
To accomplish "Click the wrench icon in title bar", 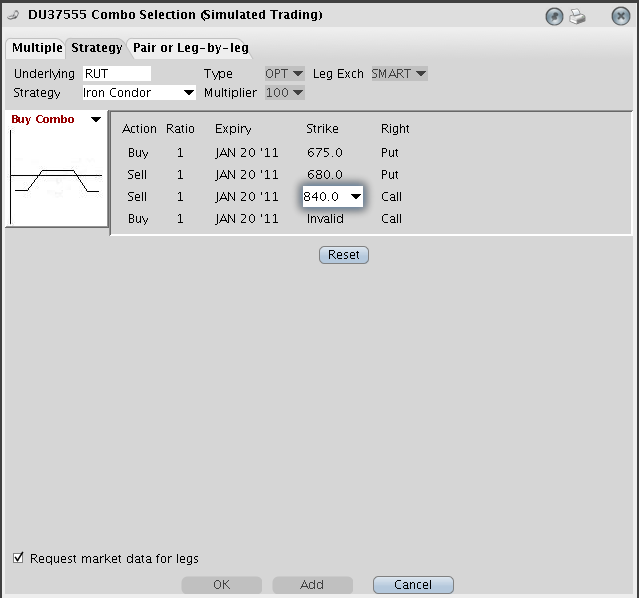I will tap(13, 16).
